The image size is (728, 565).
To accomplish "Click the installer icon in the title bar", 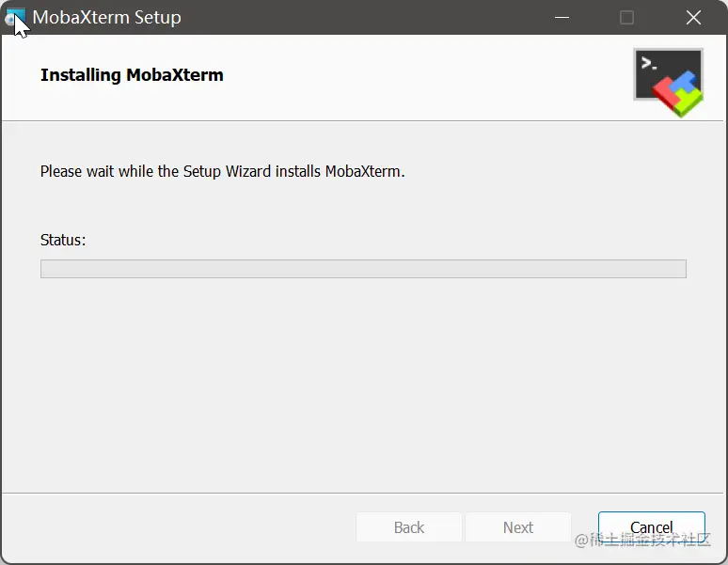I will pyautogui.click(x=15, y=18).
